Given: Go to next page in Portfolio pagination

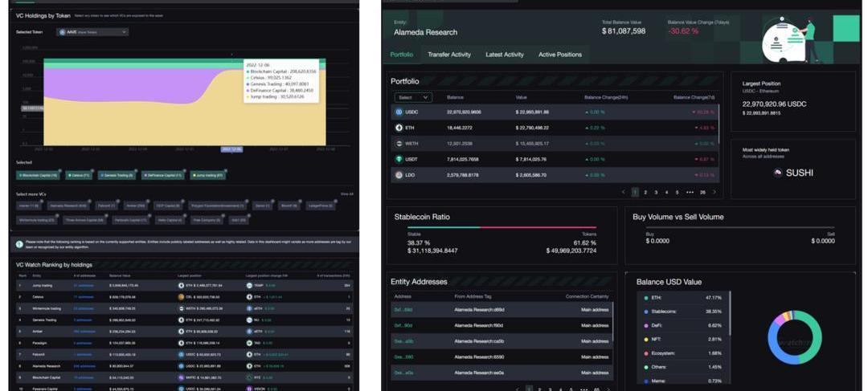Looking at the screenshot, I should pyautogui.click(x=714, y=192).
